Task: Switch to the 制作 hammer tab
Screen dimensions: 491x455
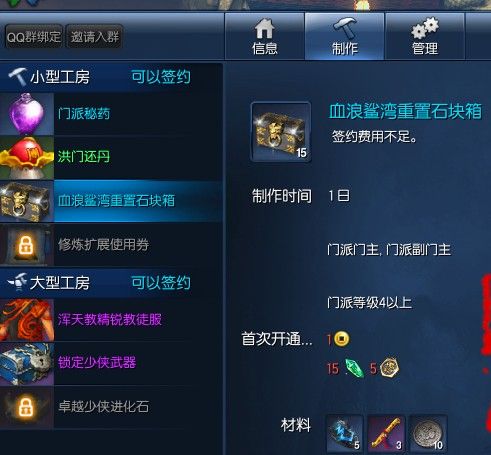Action: point(345,37)
